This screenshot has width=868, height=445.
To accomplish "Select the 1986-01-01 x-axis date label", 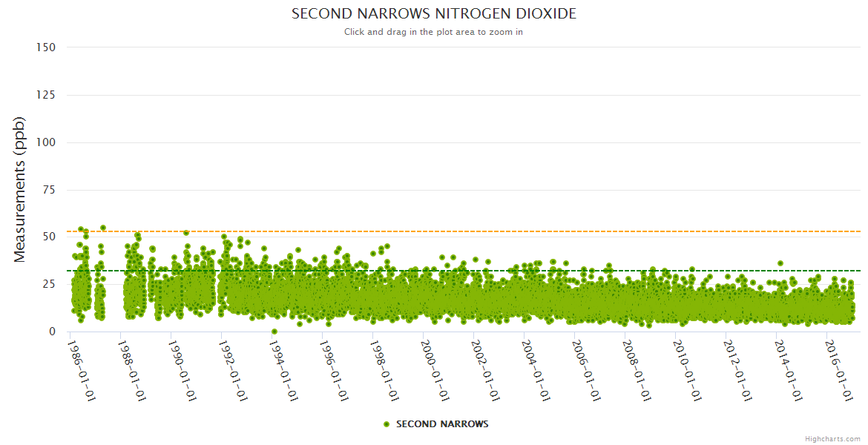I will point(82,370).
